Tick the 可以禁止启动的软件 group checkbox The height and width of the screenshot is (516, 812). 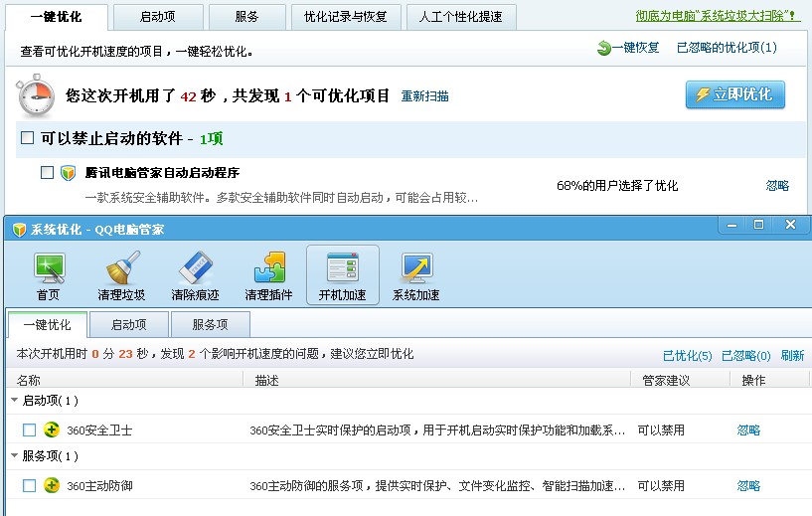(27, 138)
